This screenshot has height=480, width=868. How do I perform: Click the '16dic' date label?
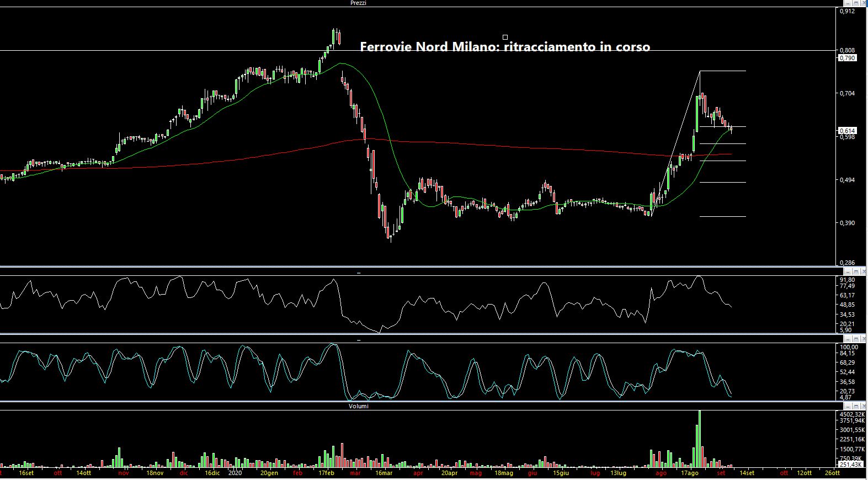212,473
